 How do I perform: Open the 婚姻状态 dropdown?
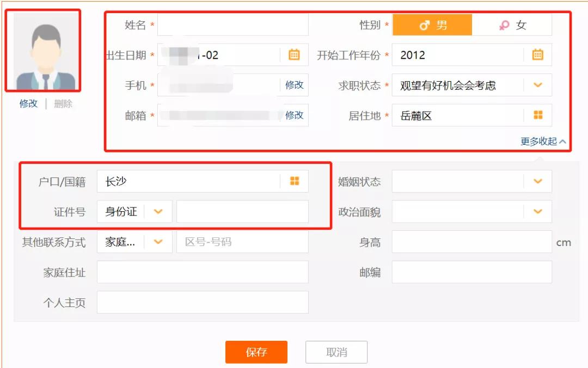point(538,181)
